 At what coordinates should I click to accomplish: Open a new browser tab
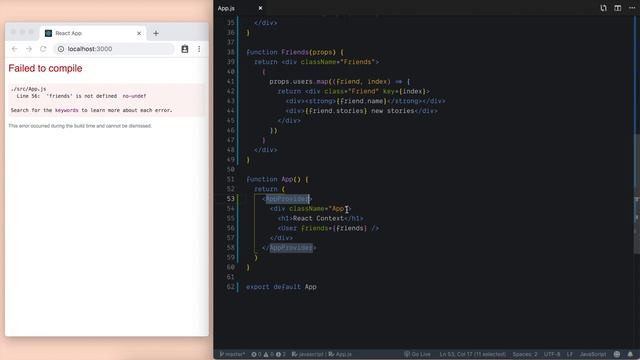(156, 33)
